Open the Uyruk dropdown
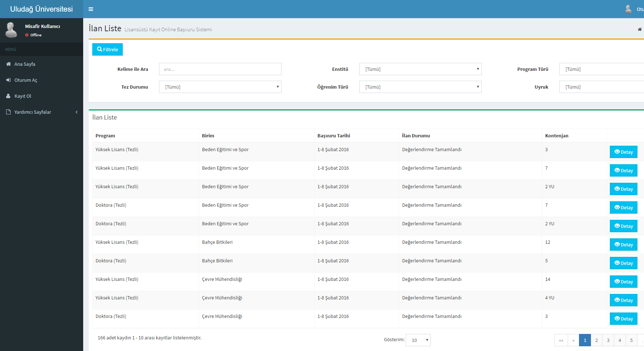This screenshot has width=644, height=351. pyautogui.click(x=602, y=87)
